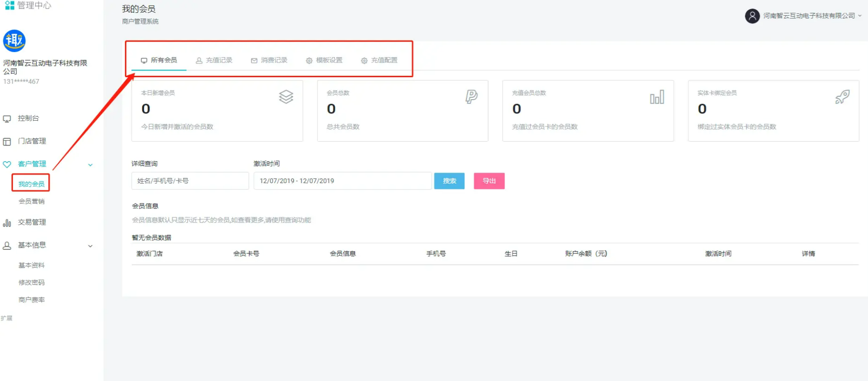The width and height of the screenshot is (868, 381).
Task: Click the 会员卡号 column header
Action: tap(246, 254)
